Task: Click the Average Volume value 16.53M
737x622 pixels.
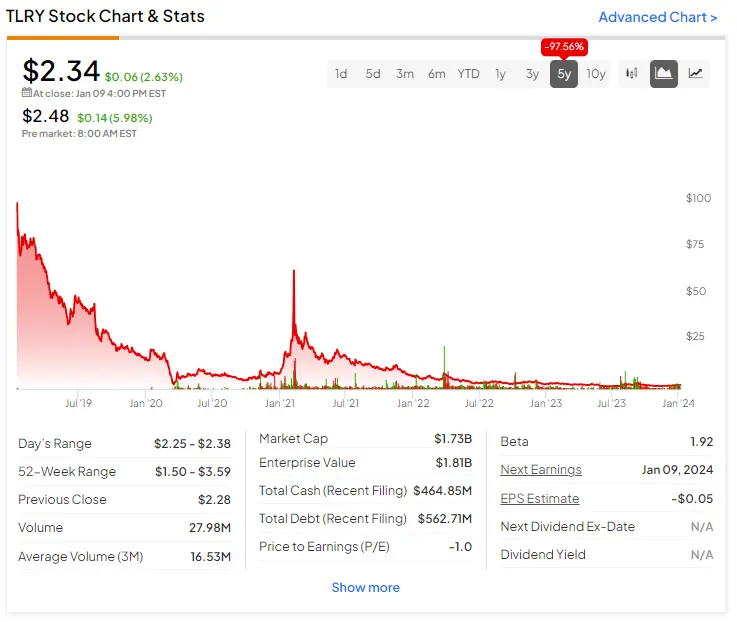Action: point(211,557)
